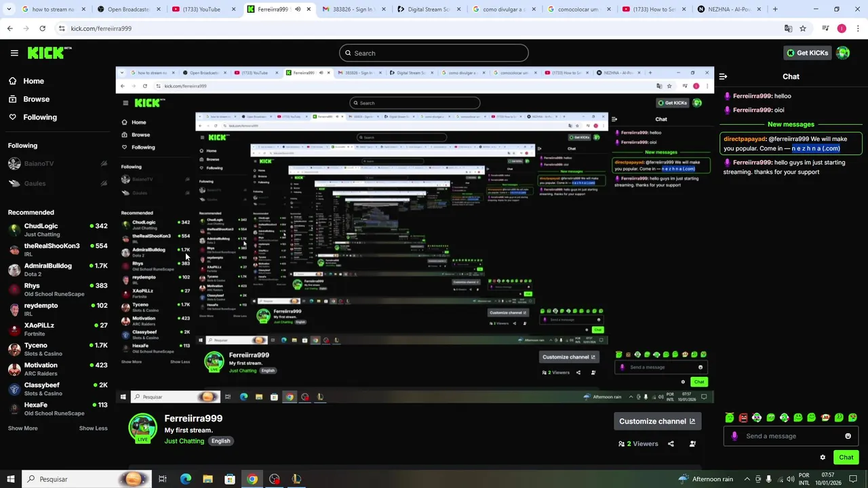868x488 pixels.
Task: Open Task View on the taskbar
Action: click(163, 479)
